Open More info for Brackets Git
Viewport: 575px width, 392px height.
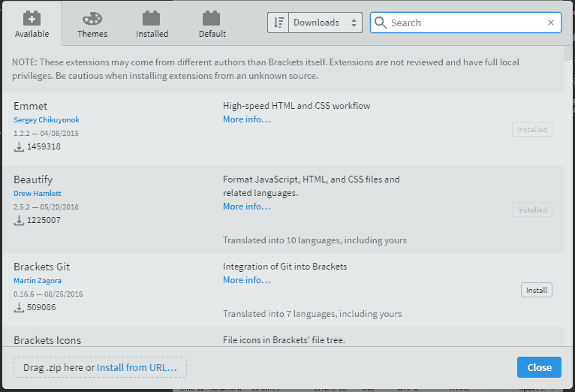[x=246, y=280]
